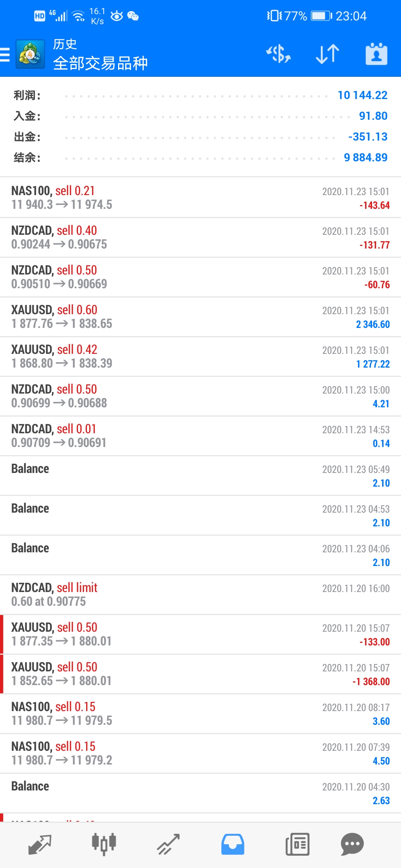The height and width of the screenshot is (868, 401).
Task: Open the currency symbol filter icon
Action: coord(278,54)
